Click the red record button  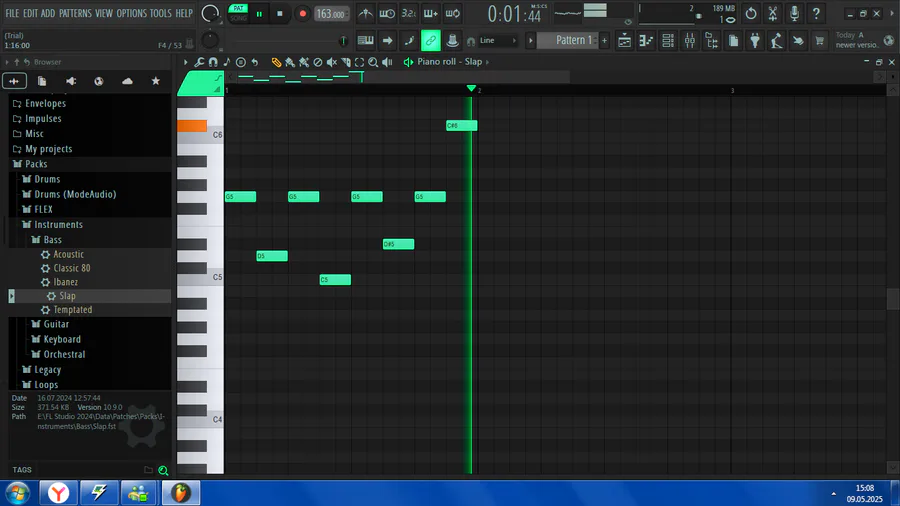(302, 14)
